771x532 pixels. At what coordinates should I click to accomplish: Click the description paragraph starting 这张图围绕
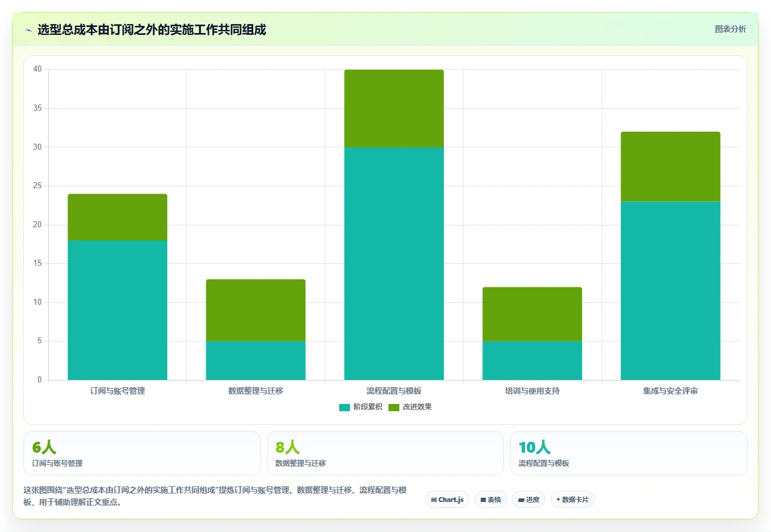pyautogui.click(x=215, y=497)
